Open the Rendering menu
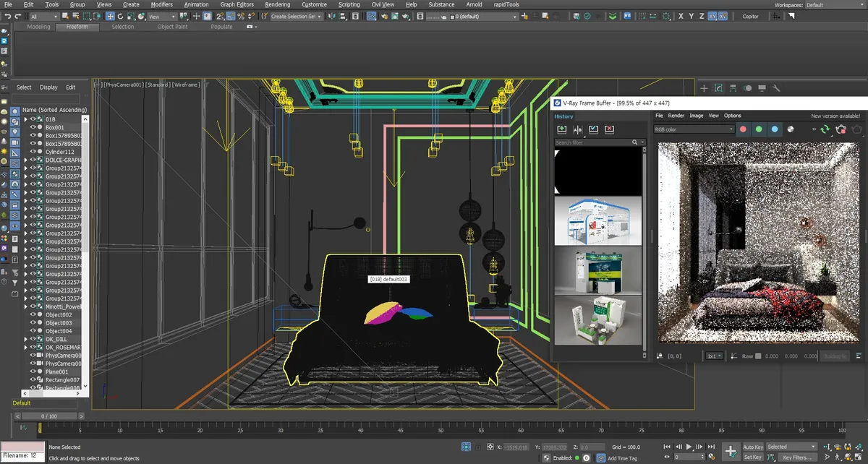The image size is (868, 464). pos(277,4)
